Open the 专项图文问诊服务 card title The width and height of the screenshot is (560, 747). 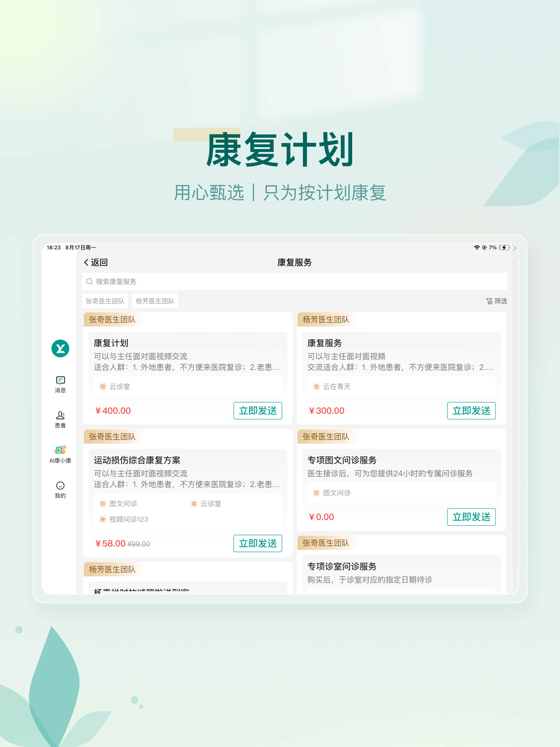342,460
